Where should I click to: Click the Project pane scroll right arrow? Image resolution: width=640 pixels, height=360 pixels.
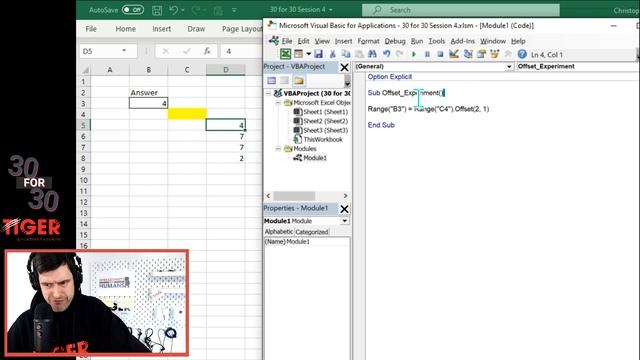(345, 196)
